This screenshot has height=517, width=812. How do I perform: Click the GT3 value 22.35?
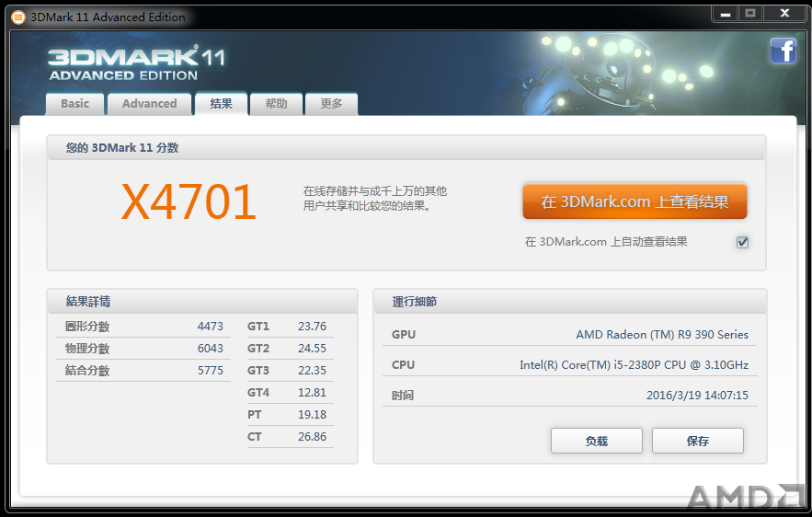tap(313, 371)
